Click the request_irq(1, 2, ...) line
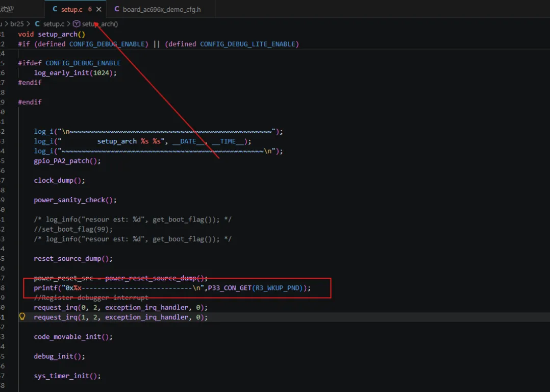The image size is (550, 392). (121, 317)
